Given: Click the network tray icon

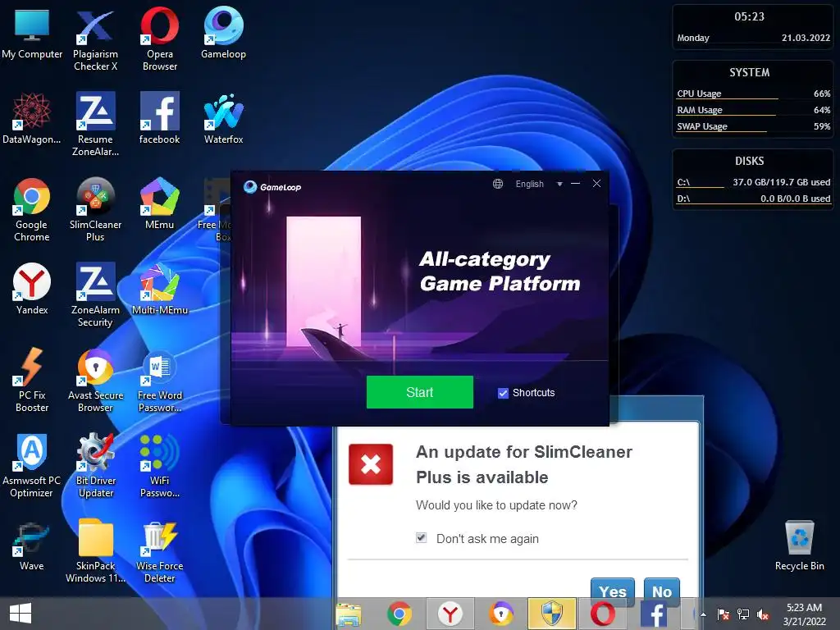Looking at the screenshot, I should tap(743, 614).
